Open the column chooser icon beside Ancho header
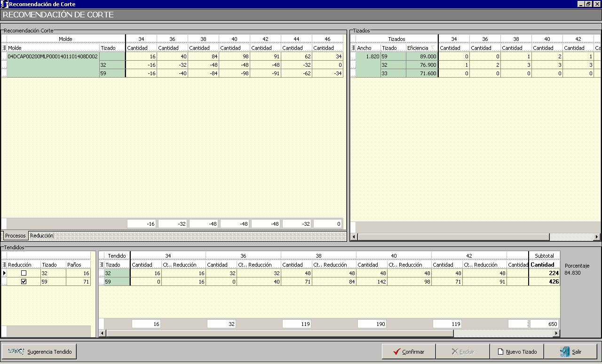The width and height of the screenshot is (602, 364). point(353,48)
